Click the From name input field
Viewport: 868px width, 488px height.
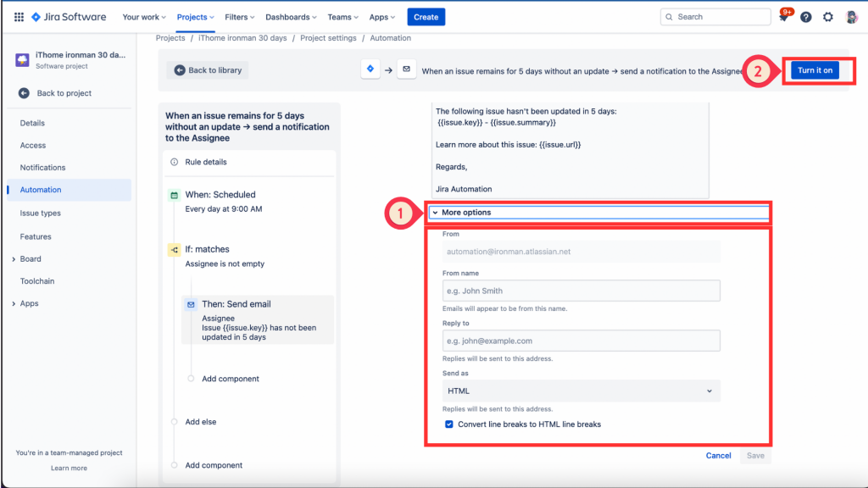(581, 291)
